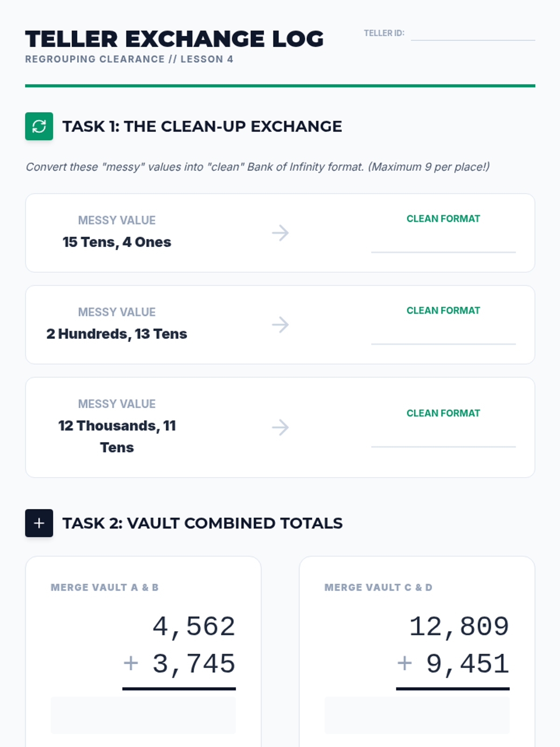Click the answer box under Merge Vault A & B
The height and width of the screenshot is (747, 560).
pyautogui.click(x=143, y=715)
